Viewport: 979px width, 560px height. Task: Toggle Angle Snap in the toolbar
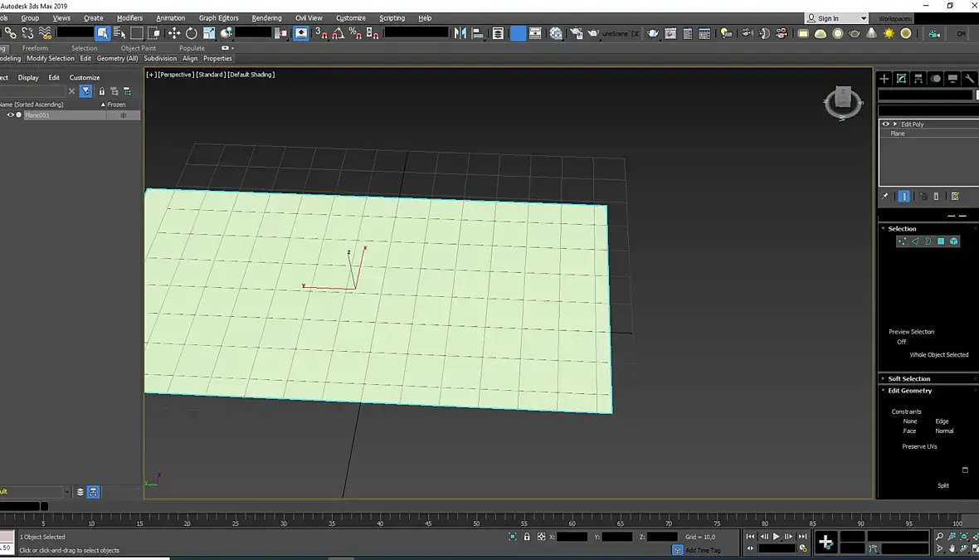point(338,33)
